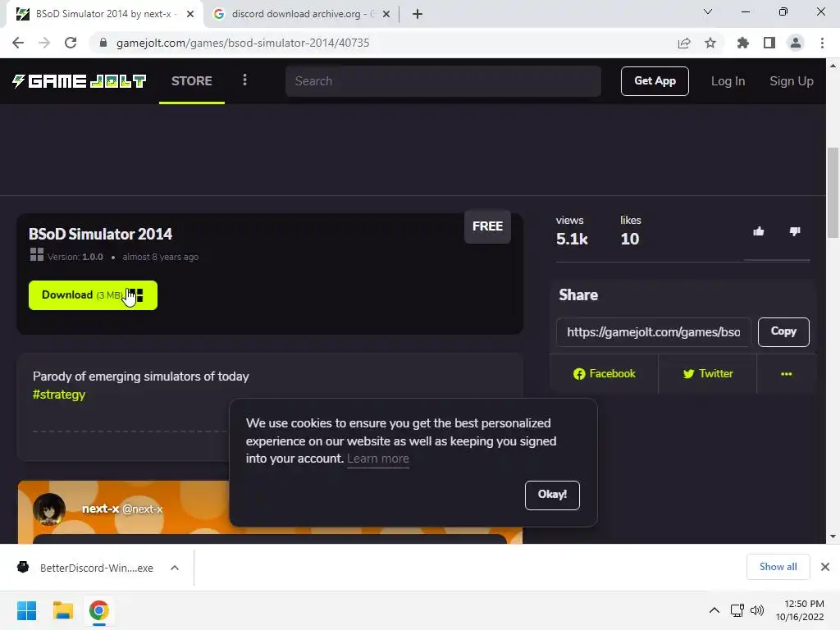Screen dimensions: 840x630
Task: Toggle the browser side panel icon
Action: pos(769,43)
